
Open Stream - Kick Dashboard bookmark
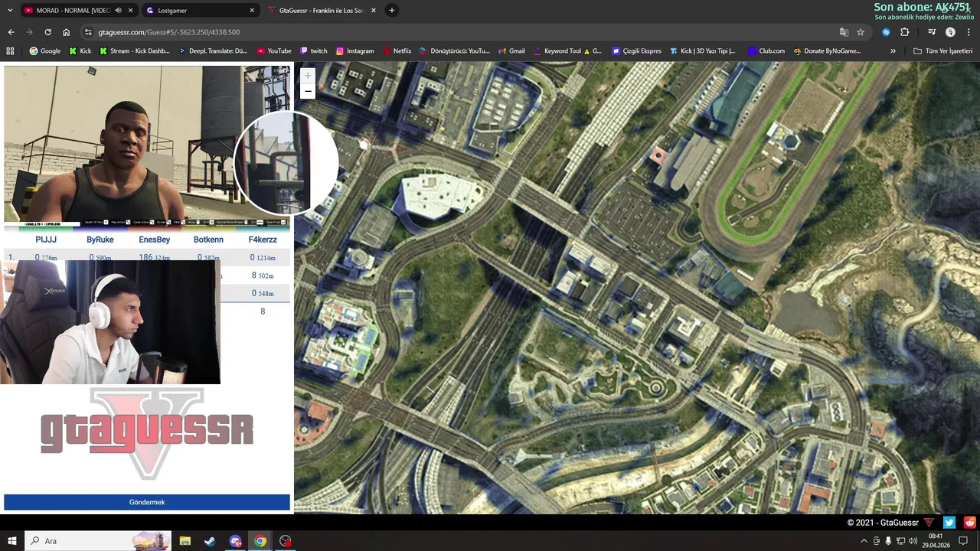[x=134, y=51]
